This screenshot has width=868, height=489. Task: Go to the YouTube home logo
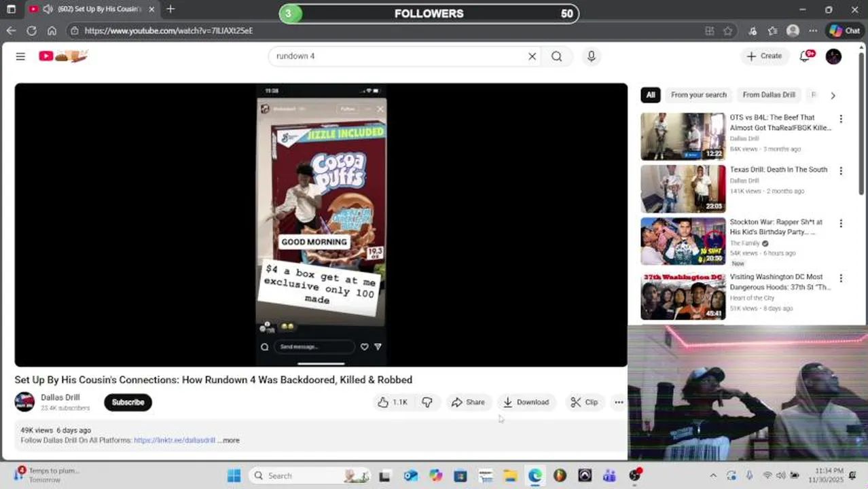pos(63,56)
